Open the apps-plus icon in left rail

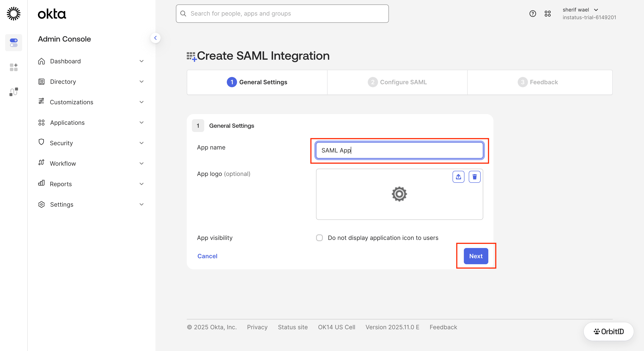[x=13, y=67]
